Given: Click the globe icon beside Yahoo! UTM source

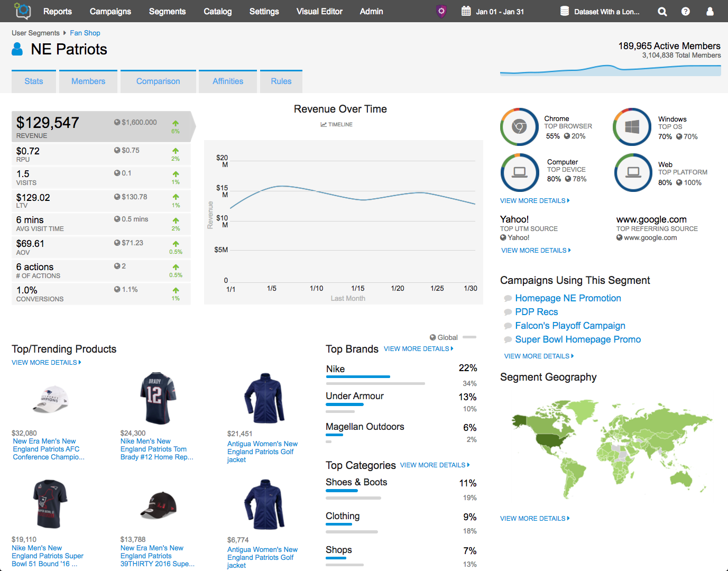Looking at the screenshot, I should (x=503, y=237).
